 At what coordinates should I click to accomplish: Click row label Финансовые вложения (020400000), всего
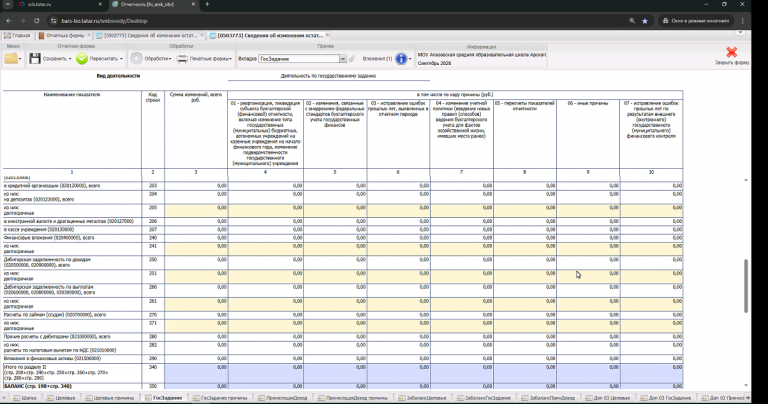(x=49, y=238)
